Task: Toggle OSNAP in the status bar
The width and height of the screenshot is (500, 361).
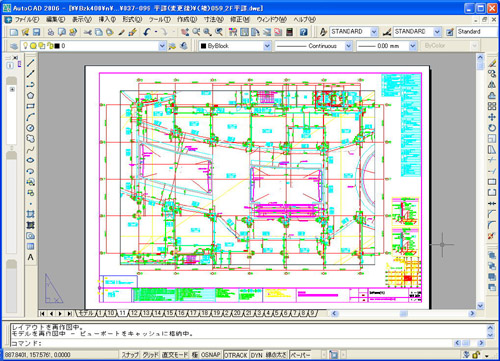Action: (x=210, y=355)
